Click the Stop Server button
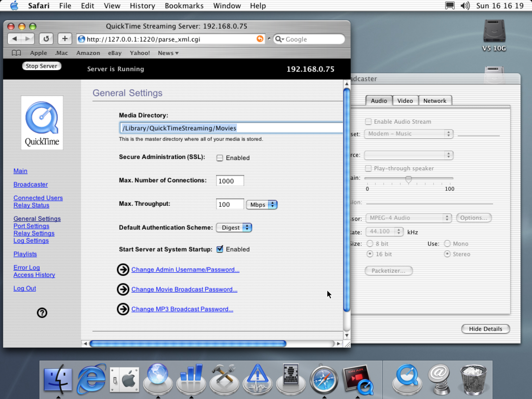This screenshot has width=532, height=399. coord(42,66)
